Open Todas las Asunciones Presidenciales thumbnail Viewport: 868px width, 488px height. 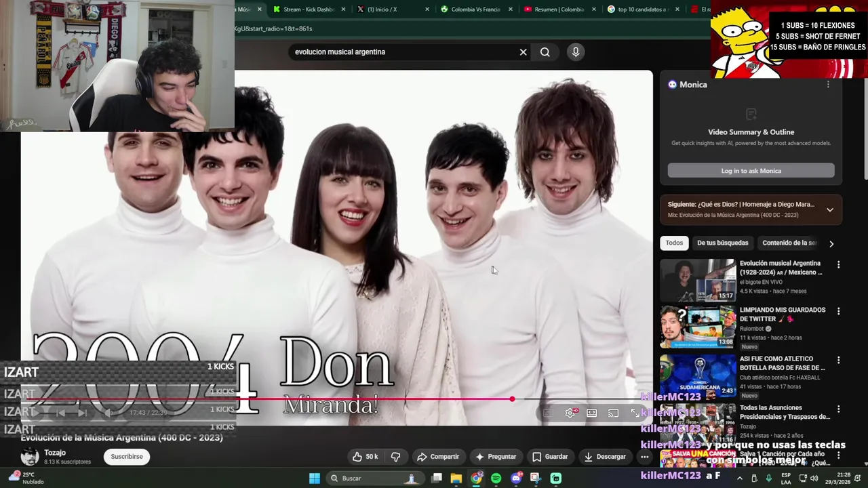tap(698, 424)
